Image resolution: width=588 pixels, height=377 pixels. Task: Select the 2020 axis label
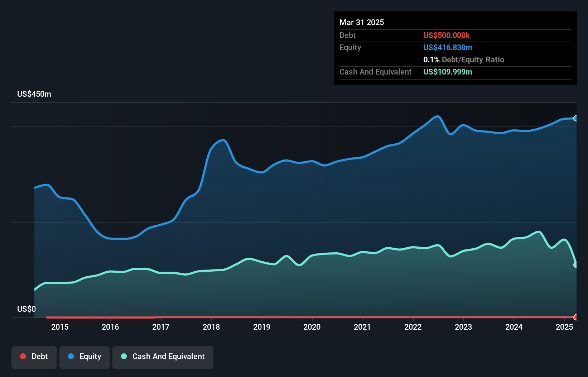[x=312, y=327]
